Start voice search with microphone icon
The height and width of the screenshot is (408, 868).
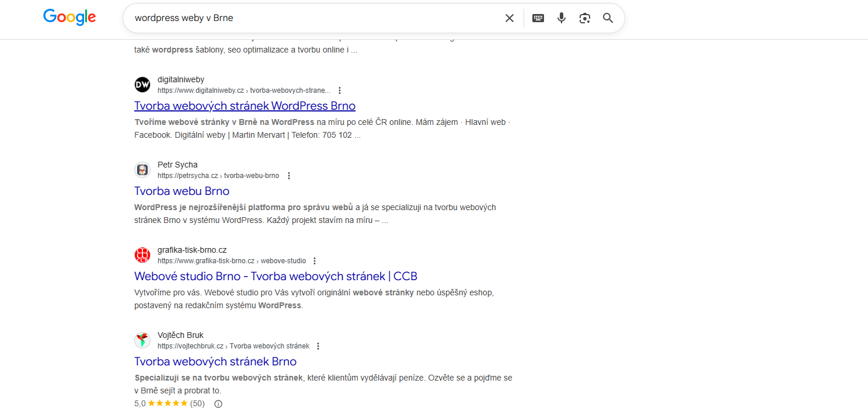pyautogui.click(x=562, y=18)
